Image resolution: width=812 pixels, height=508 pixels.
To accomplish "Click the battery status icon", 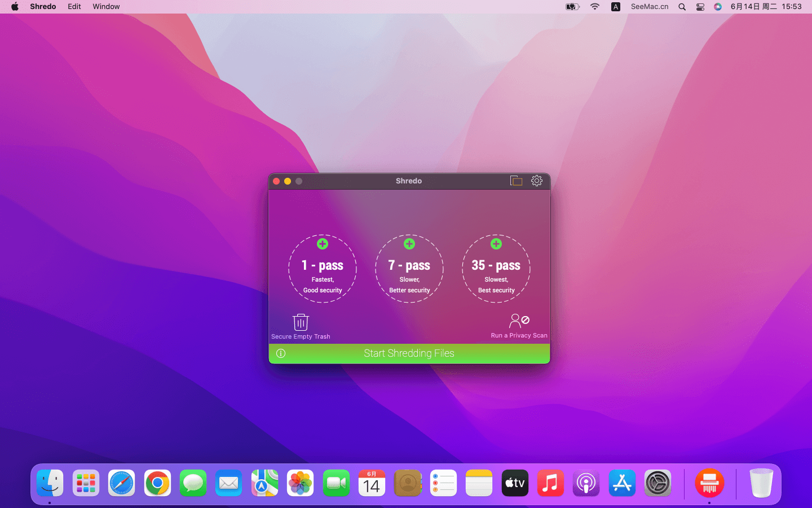I will (572, 7).
